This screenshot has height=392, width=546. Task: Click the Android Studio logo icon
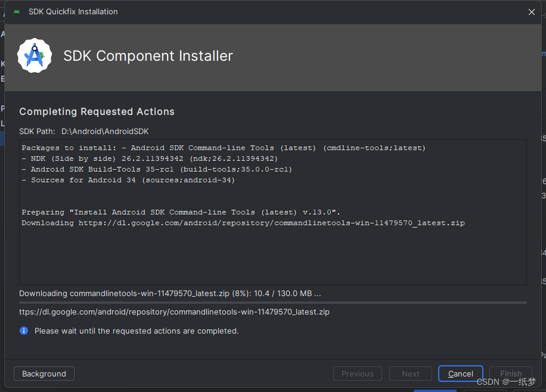point(35,55)
